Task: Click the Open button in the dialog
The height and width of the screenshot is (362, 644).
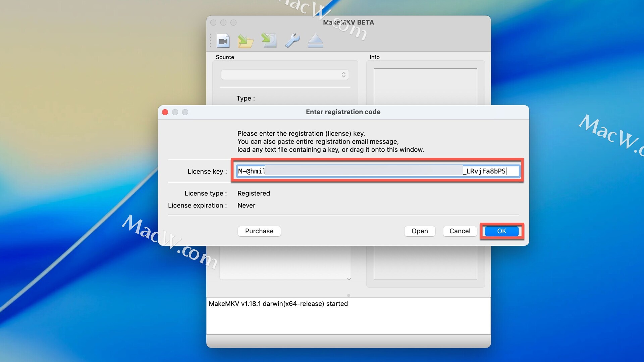Action: tap(420, 231)
